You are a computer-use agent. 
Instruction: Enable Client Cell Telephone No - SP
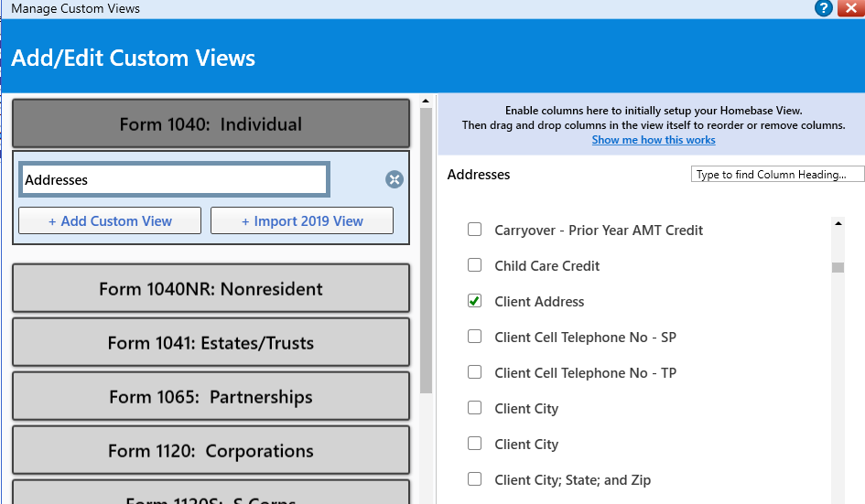click(474, 337)
